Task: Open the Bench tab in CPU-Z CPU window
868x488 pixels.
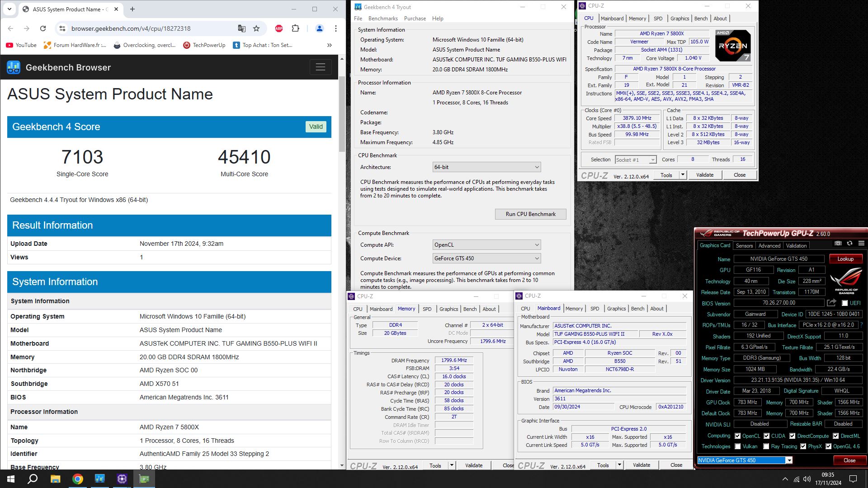Action: 701,19
